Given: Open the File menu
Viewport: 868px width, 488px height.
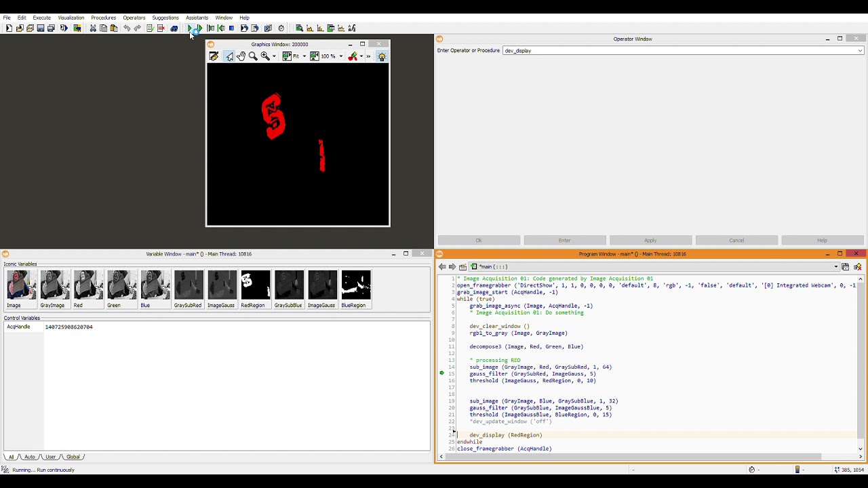Looking at the screenshot, I should [x=7, y=18].
